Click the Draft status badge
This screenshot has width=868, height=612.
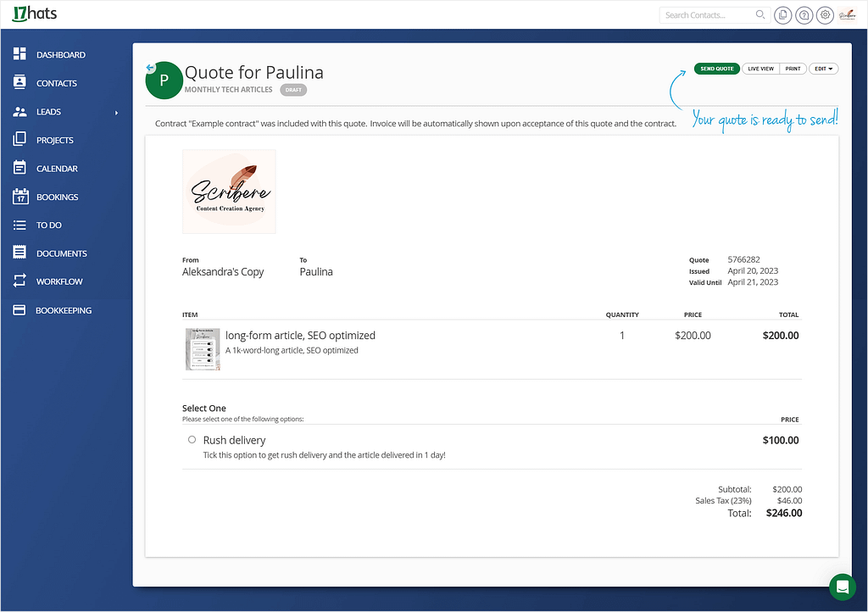pos(293,90)
